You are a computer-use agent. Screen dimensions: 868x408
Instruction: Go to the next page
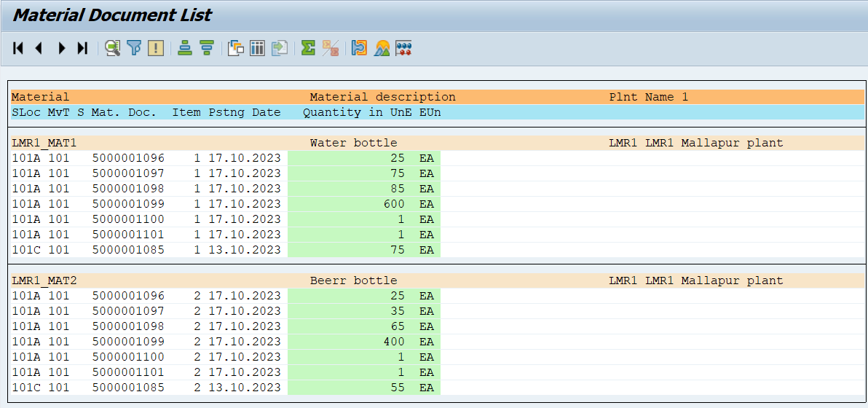(61, 48)
